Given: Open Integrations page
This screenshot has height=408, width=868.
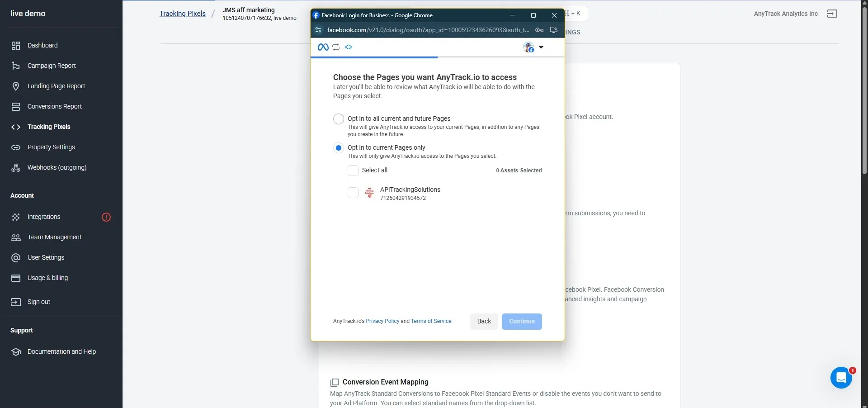Looking at the screenshot, I should [44, 217].
